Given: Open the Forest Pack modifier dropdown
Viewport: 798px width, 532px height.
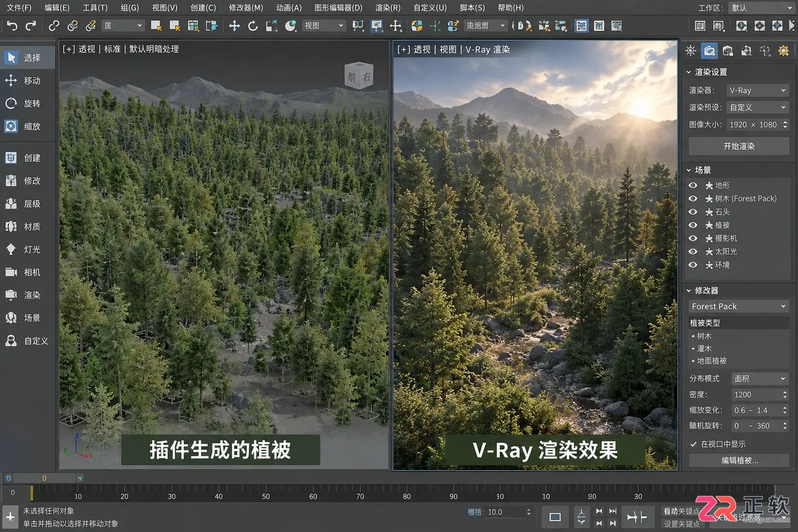Looking at the screenshot, I should [739, 306].
